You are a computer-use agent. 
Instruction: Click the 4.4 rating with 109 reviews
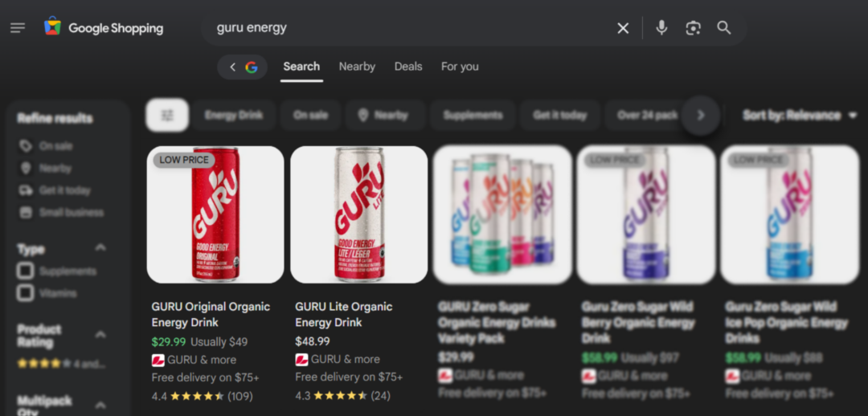202,396
